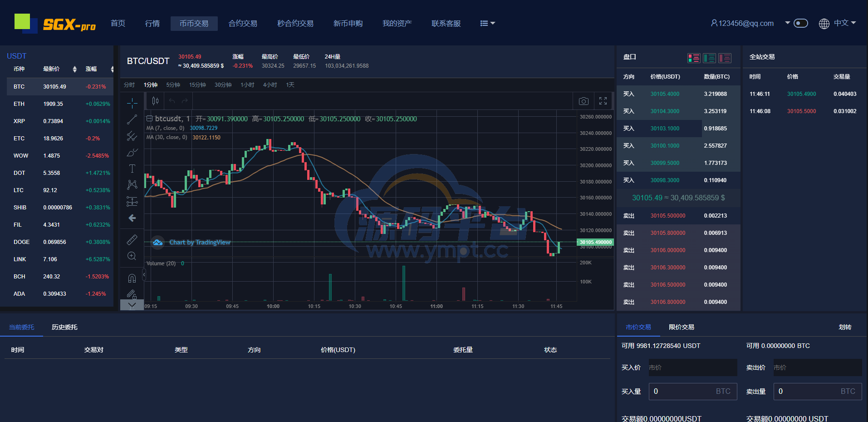Select the text annotation tool

(x=132, y=169)
